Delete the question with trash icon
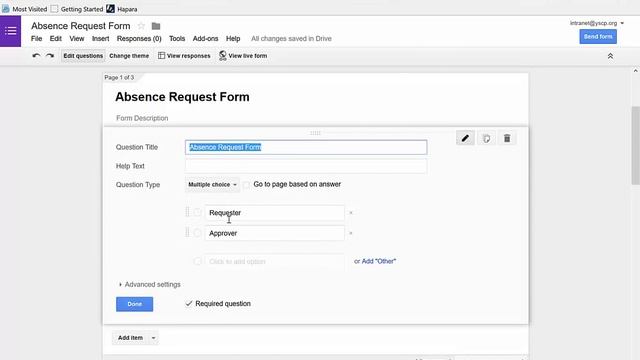 click(x=507, y=138)
